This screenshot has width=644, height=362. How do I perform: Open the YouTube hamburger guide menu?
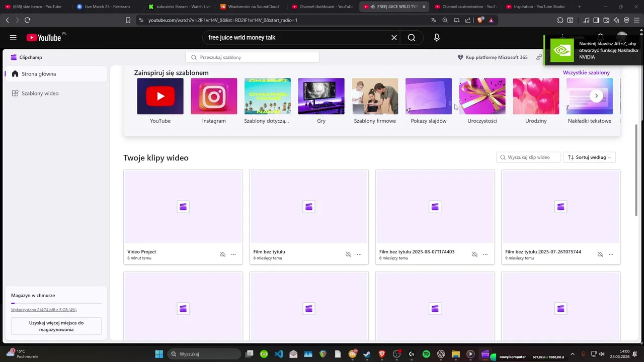click(13, 38)
